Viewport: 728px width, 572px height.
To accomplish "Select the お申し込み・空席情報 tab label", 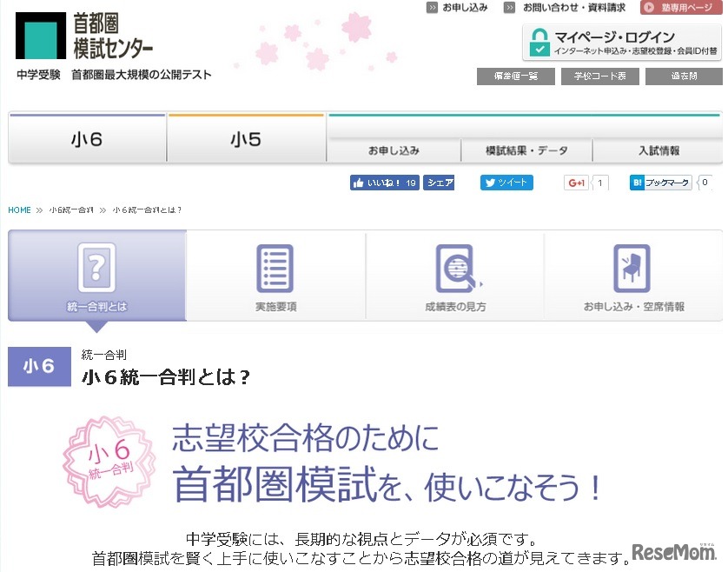I will coord(634,307).
